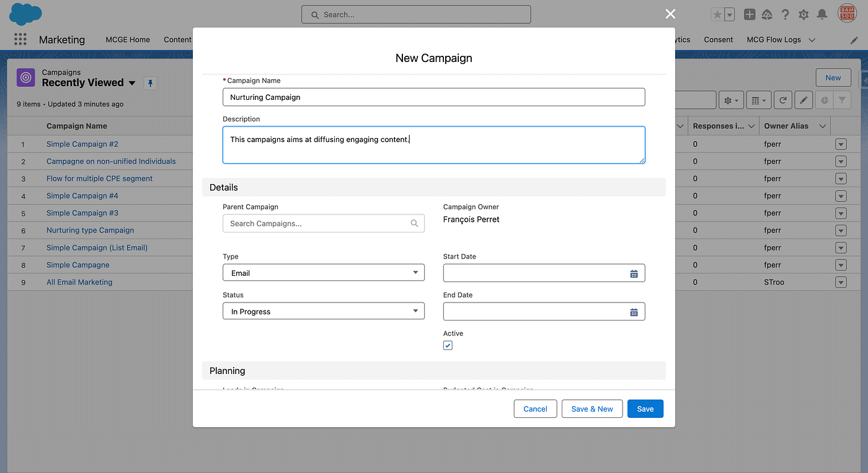Open the Start Date calendar picker

click(x=634, y=273)
